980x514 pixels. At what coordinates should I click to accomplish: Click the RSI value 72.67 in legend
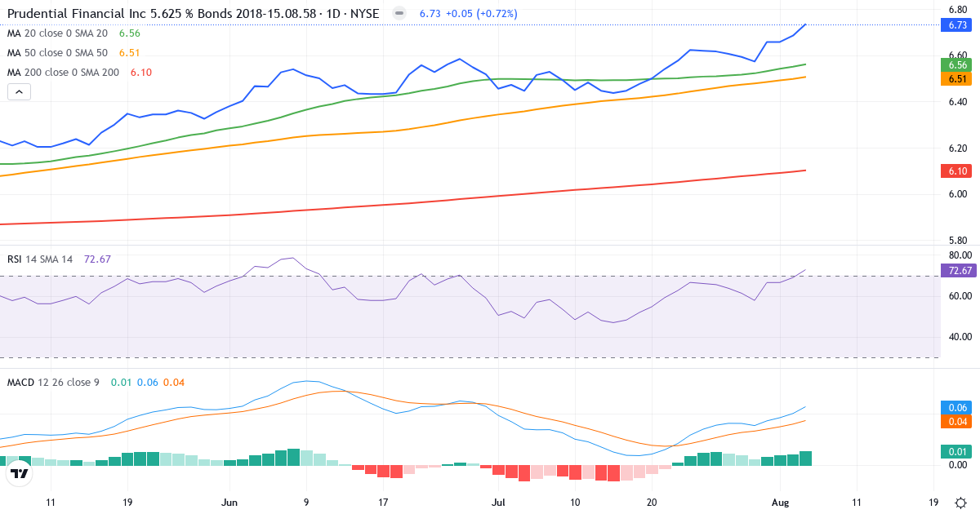click(x=97, y=259)
